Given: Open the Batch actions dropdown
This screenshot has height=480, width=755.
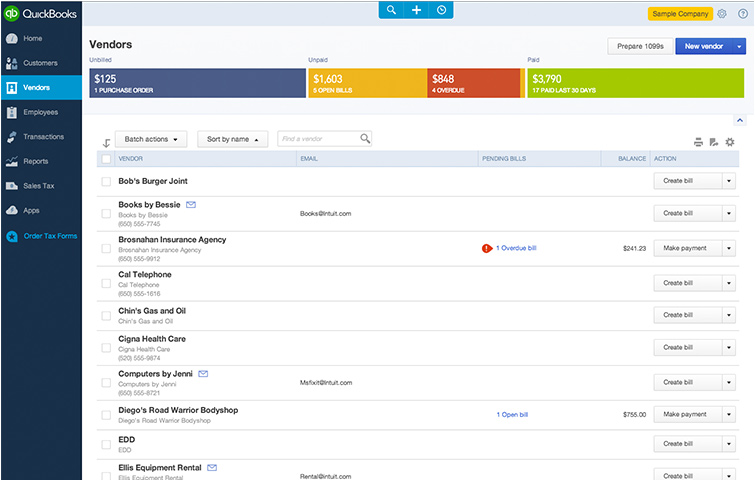Looking at the screenshot, I should pos(151,139).
